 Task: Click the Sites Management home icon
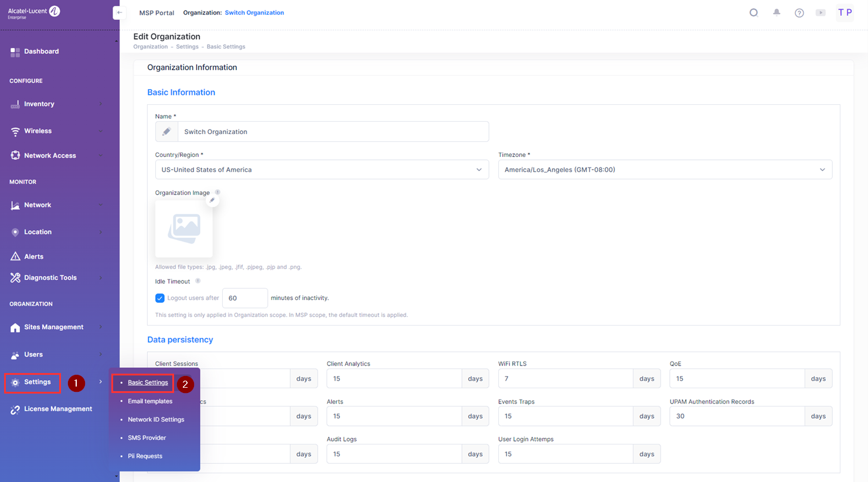point(15,327)
